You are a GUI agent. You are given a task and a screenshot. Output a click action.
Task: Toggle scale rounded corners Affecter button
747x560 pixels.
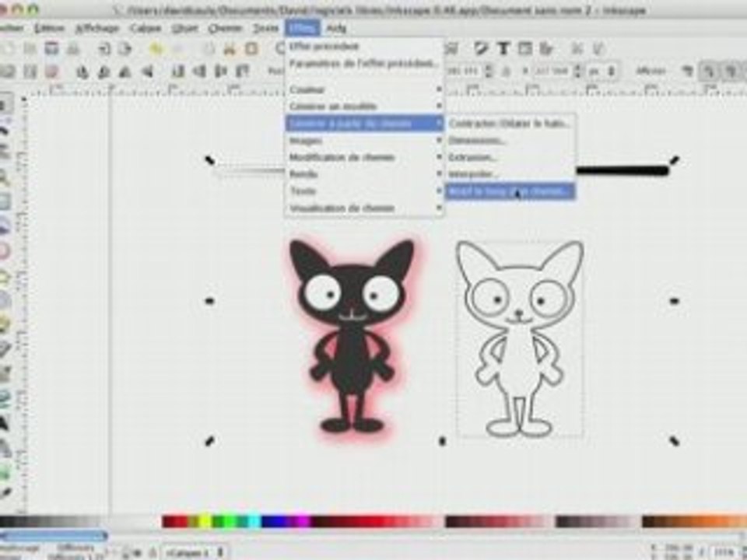(709, 72)
